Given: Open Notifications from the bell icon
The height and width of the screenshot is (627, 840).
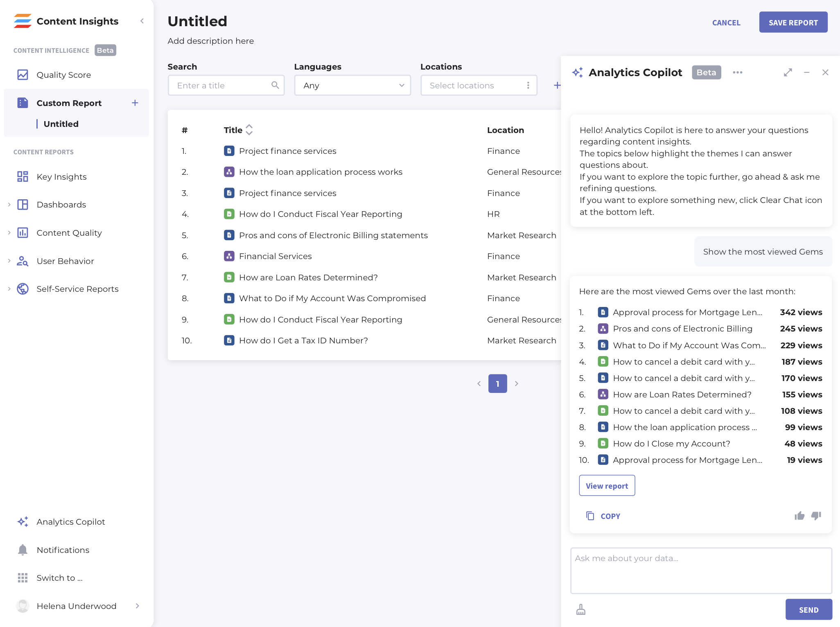Looking at the screenshot, I should (23, 550).
